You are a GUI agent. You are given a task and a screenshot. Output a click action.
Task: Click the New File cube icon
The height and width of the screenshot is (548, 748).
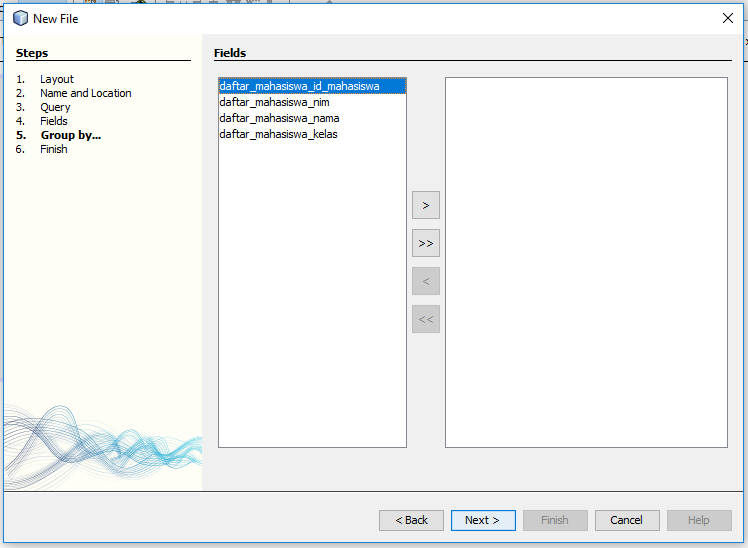(x=20, y=18)
